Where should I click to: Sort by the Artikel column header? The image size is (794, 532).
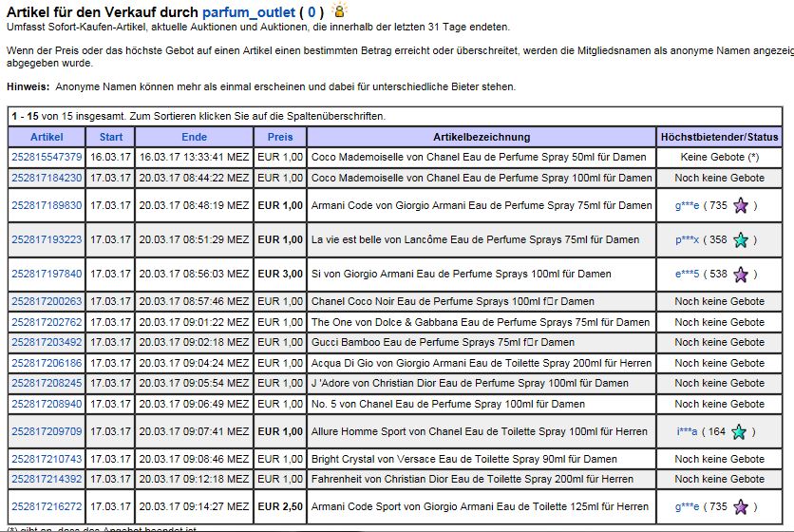pyautogui.click(x=47, y=137)
